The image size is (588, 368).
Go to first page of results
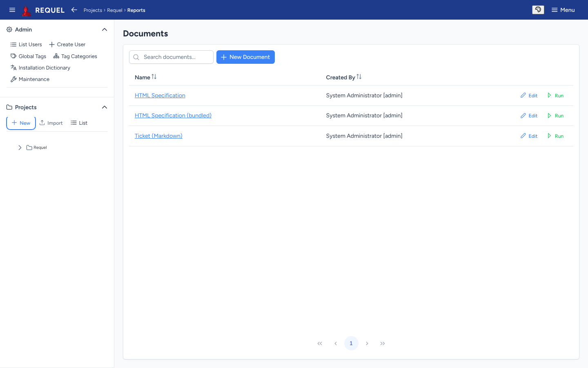(x=320, y=343)
